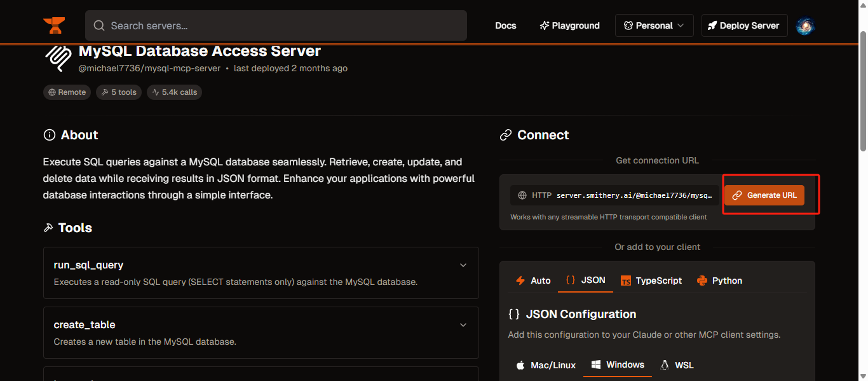This screenshot has width=868, height=381.
Task: Click the Remote badge
Action: [x=67, y=92]
